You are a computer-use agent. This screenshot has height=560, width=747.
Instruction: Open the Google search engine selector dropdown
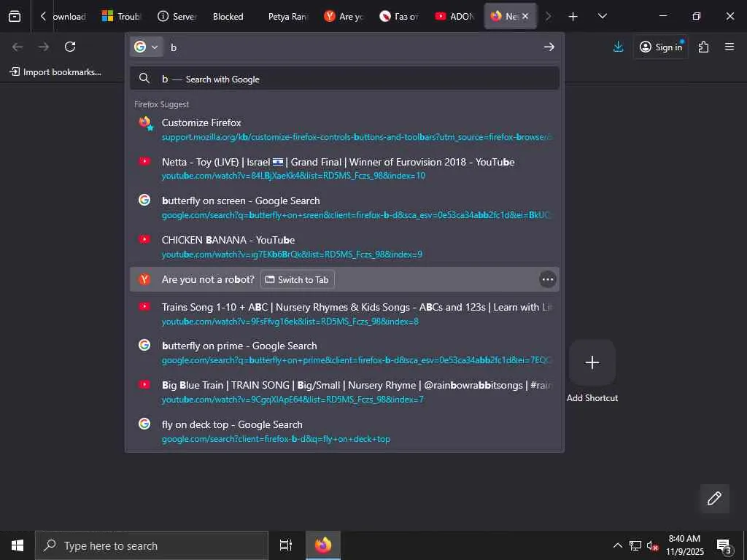click(x=146, y=47)
